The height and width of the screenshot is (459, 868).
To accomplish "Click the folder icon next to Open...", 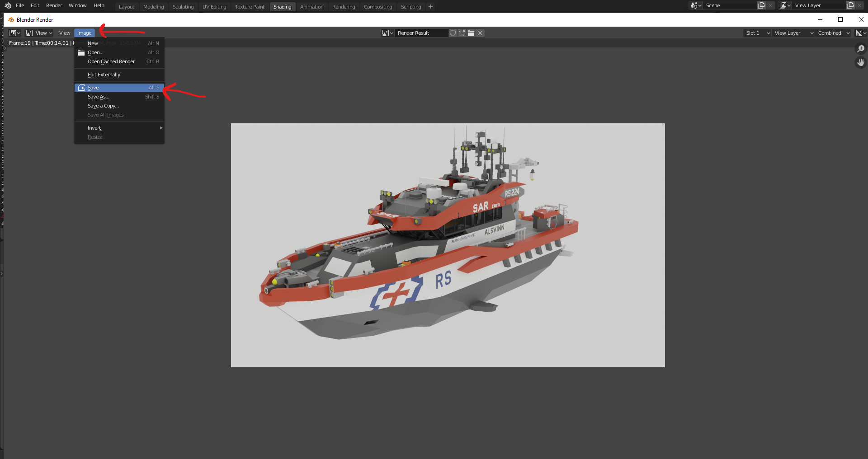I will click(x=81, y=52).
